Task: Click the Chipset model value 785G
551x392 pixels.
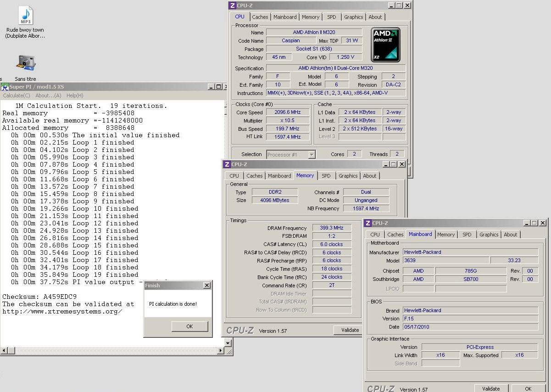Action: click(471, 271)
